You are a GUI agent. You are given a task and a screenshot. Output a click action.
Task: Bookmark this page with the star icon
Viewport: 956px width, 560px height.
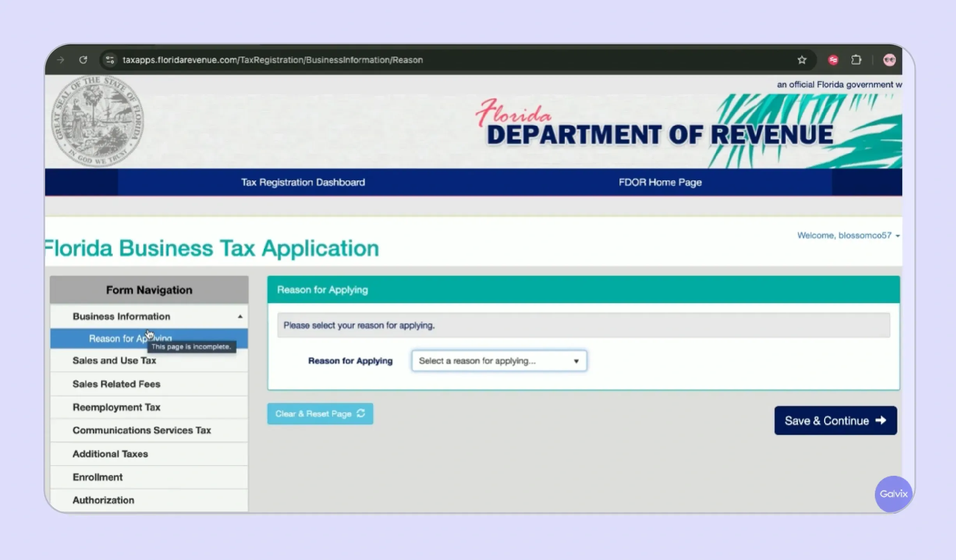click(802, 60)
